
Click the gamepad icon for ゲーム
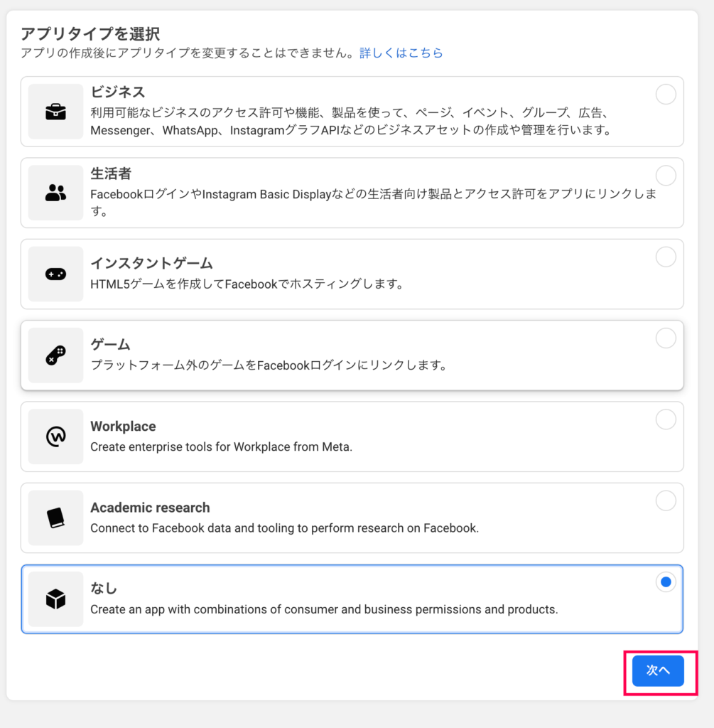[x=55, y=355]
